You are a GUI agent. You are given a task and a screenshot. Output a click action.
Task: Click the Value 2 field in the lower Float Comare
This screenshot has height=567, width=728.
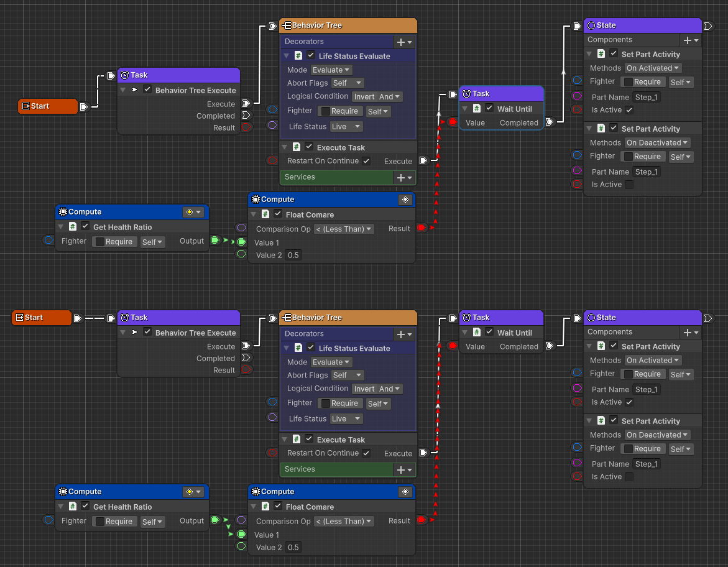coord(293,548)
